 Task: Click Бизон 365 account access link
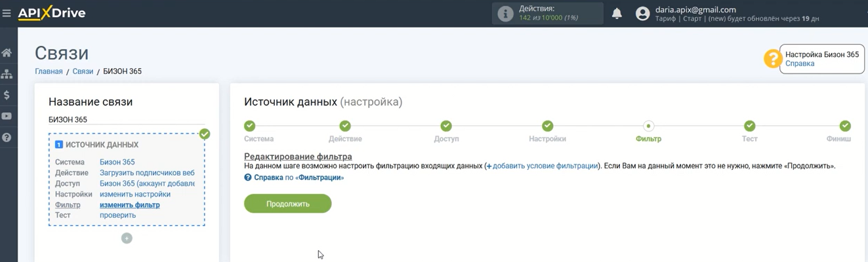tap(148, 183)
